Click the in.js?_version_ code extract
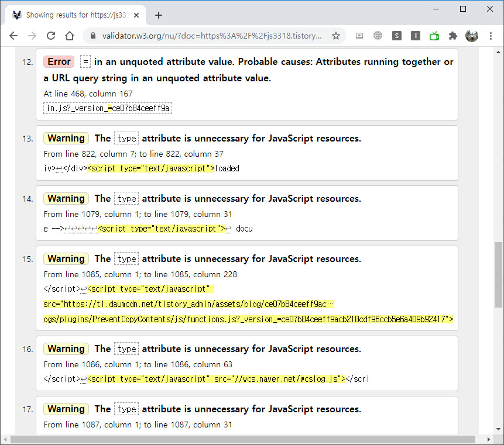504x445 pixels. point(108,108)
